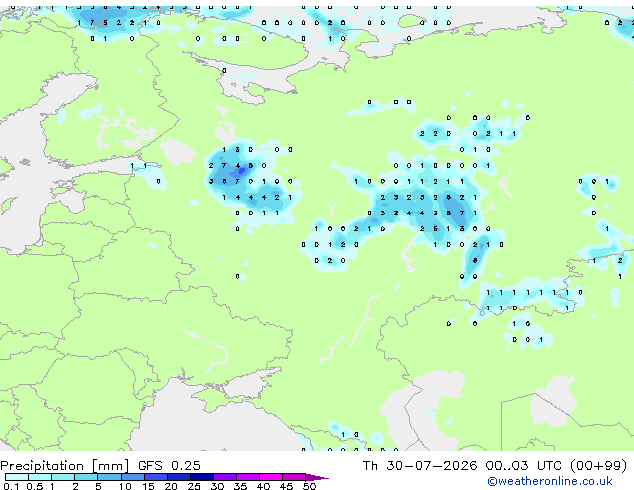This screenshot has height=490, width=634.
Task: Open the weatheronline.co.uk copyright link
Action: click(x=550, y=481)
